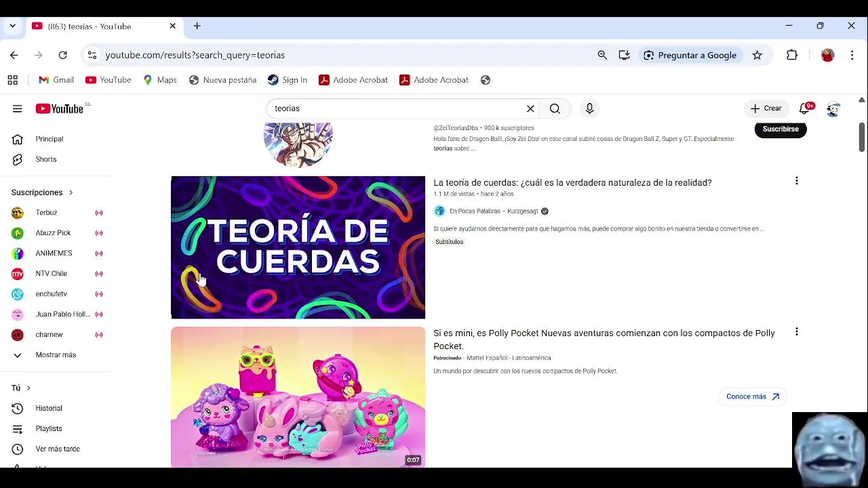
Task: Open the charnew subscription
Action: [x=57, y=335]
